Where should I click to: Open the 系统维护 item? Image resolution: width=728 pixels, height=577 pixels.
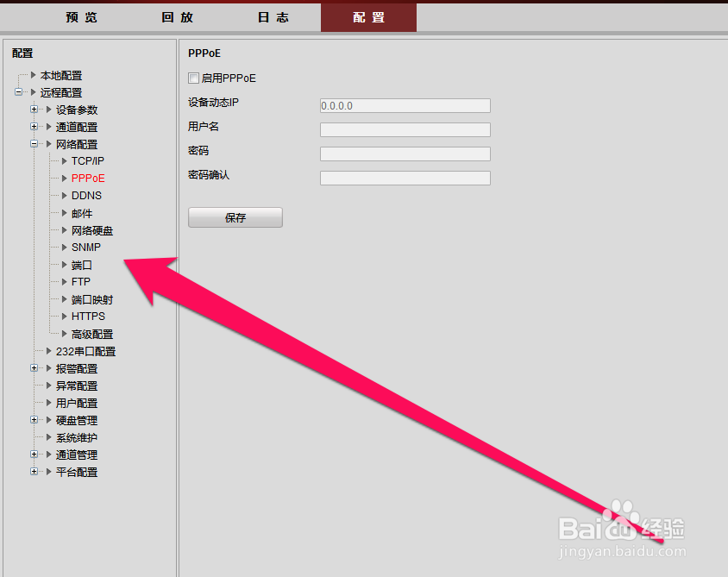[77, 437]
